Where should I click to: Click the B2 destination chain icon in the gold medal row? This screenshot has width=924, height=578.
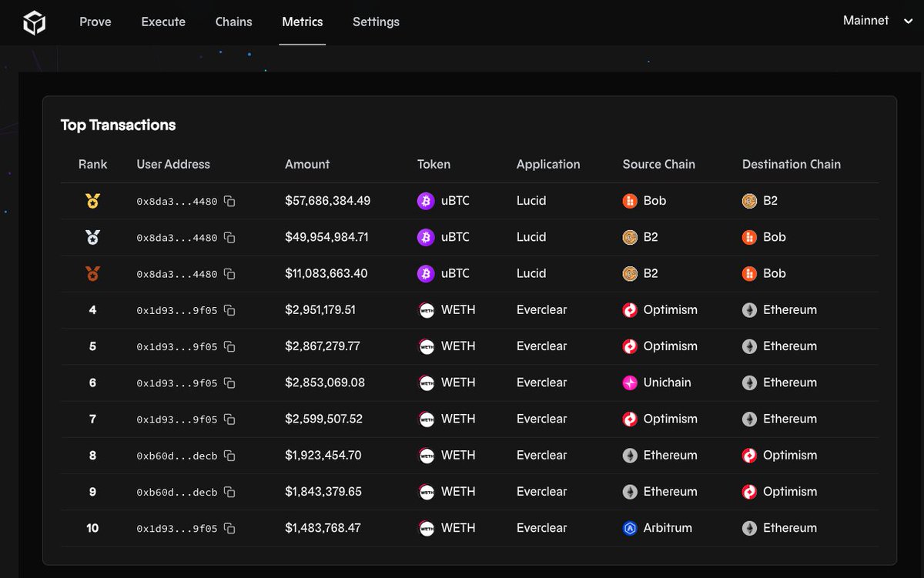point(749,201)
